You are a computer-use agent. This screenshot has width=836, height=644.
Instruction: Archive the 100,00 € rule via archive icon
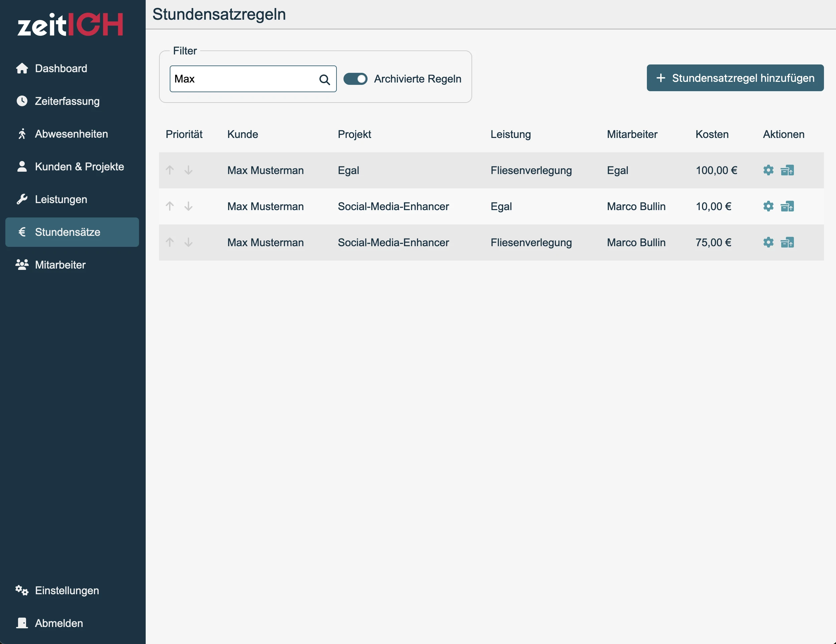(788, 170)
